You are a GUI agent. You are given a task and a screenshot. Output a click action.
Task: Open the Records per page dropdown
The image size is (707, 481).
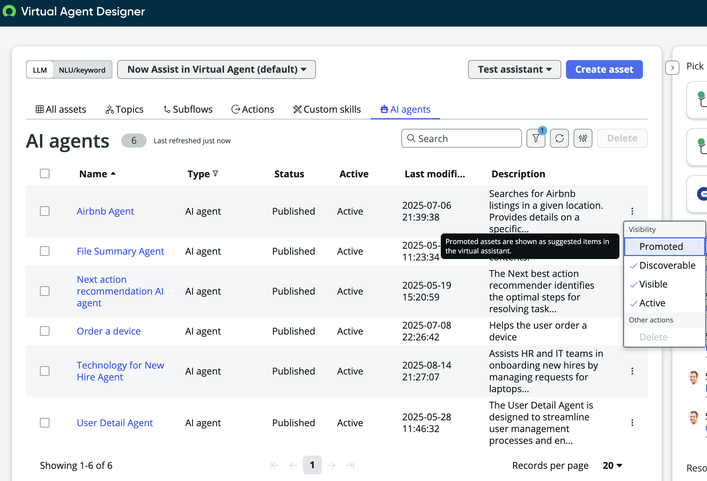(x=612, y=465)
